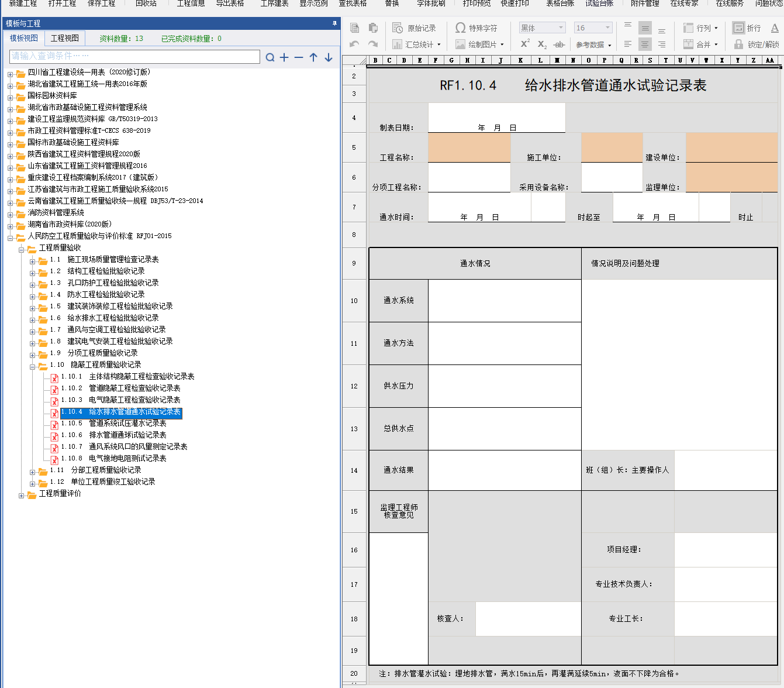Image resolution: width=784 pixels, height=688 pixels.
Task: Click the 项目经理 signature cell
Action: [726, 549]
